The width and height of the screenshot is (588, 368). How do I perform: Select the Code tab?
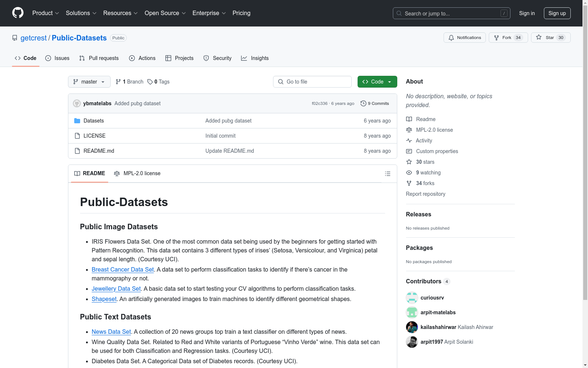pos(26,58)
